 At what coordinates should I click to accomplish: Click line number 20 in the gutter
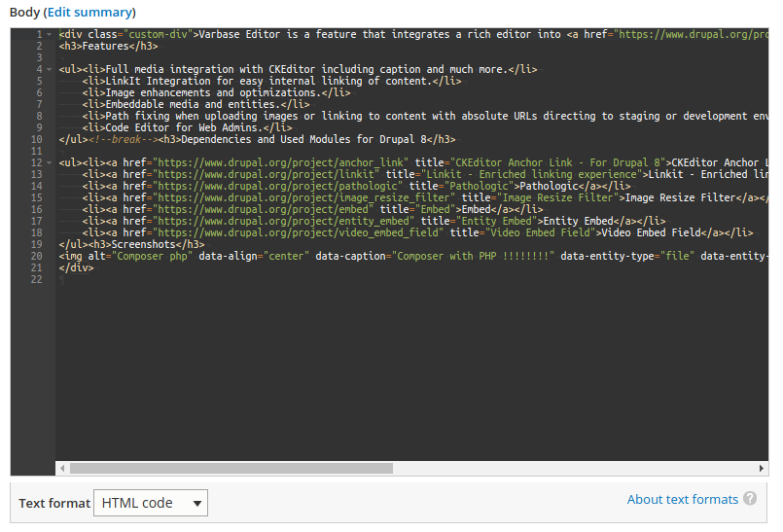pos(36,256)
